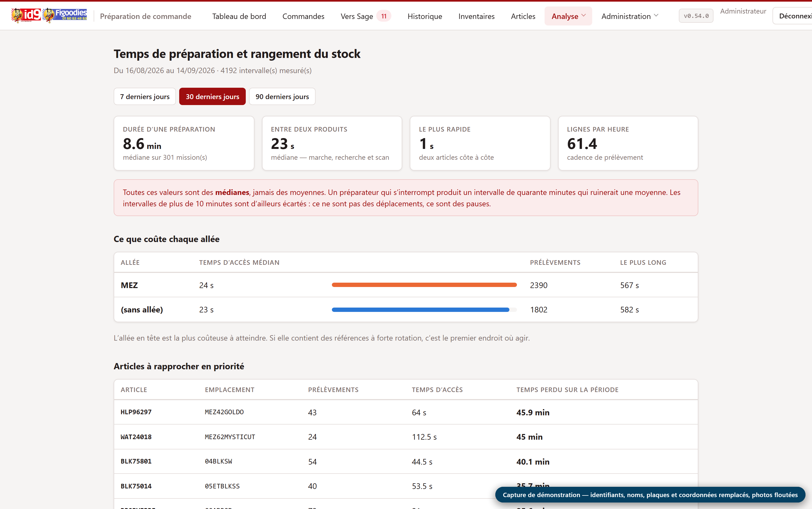Click the Administrateur user label
The image size is (812, 509).
pyautogui.click(x=743, y=11)
